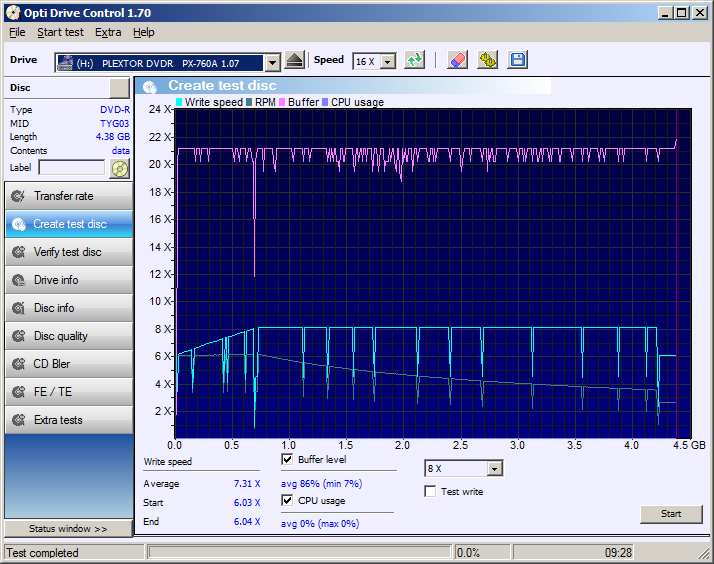This screenshot has width=714, height=564.
Task: Click the Start speed 6.03 X value
Action: [247, 503]
